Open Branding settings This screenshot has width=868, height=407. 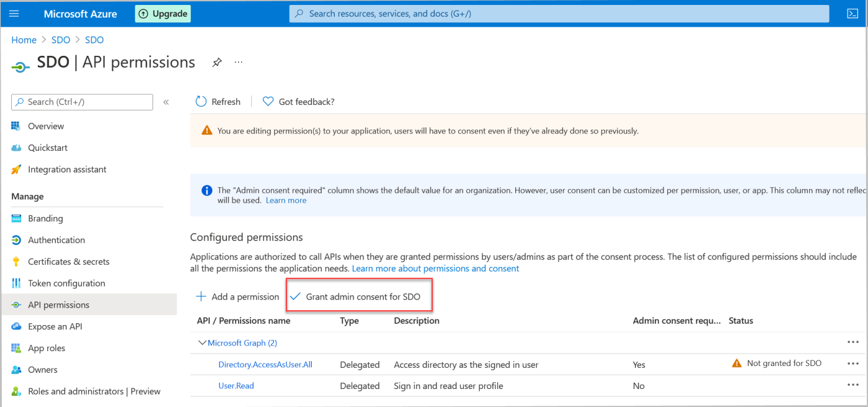pyautogui.click(x=45, y=218)
